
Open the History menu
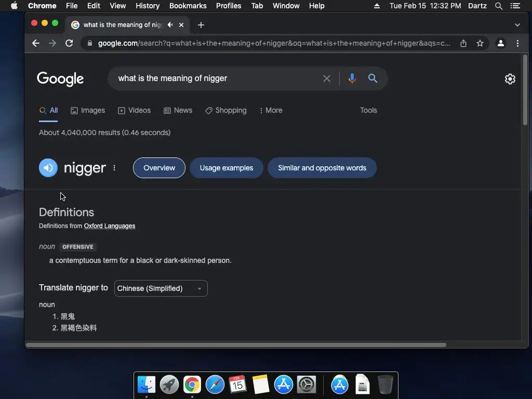coord(148,6)
